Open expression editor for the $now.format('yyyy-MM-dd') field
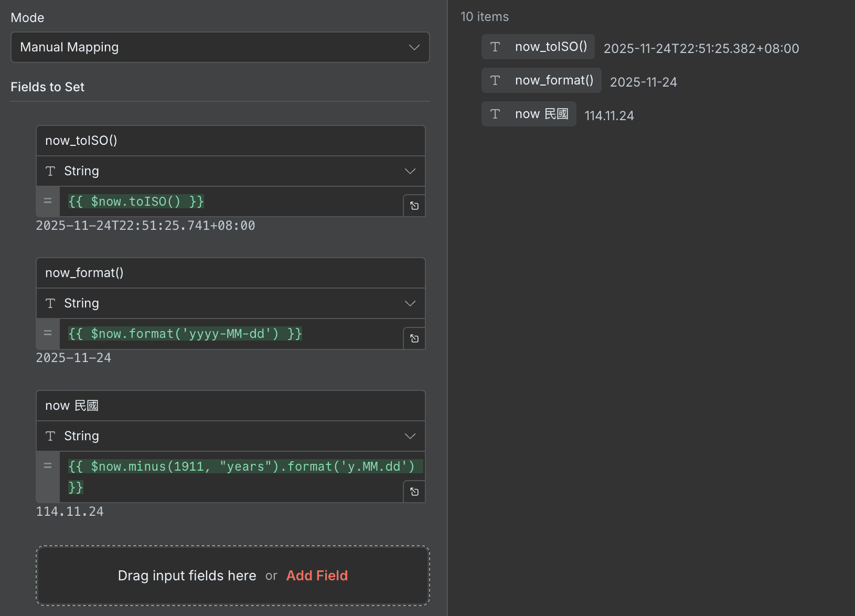This screenshot has width=855, height=616. point(414,338)
